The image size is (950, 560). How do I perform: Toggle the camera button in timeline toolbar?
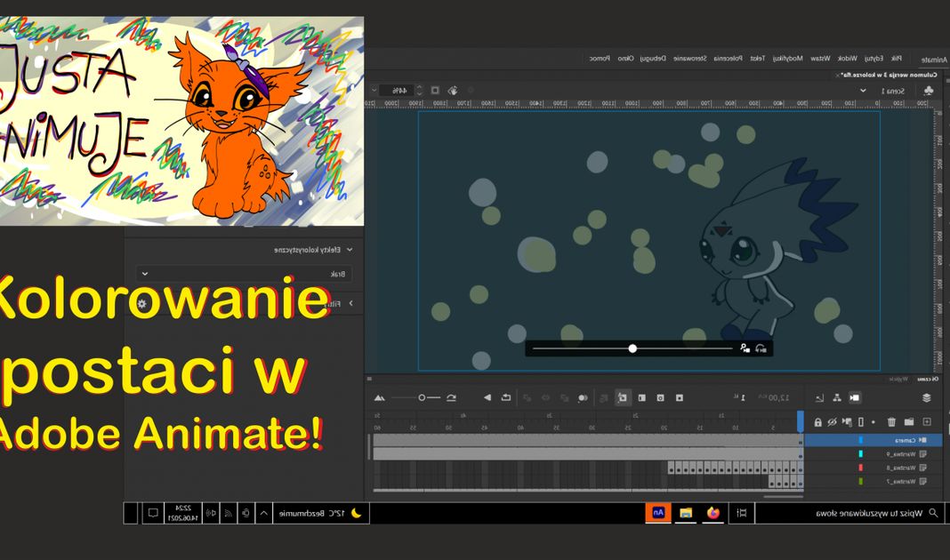[x=854, y=397]
